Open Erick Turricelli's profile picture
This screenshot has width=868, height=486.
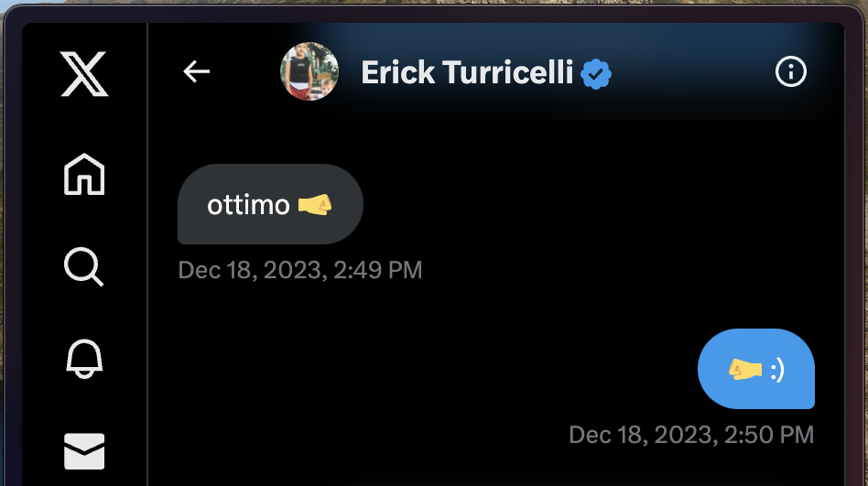(309, 71)
